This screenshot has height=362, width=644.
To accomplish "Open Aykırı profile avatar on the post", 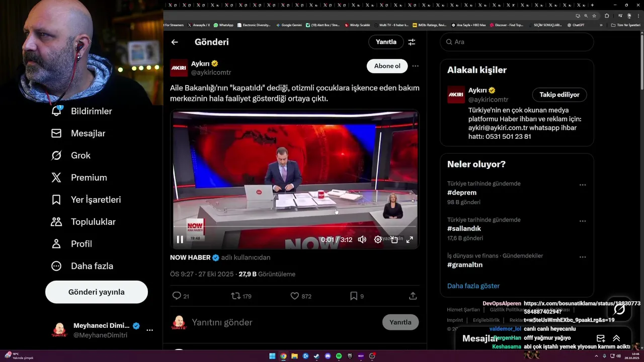I will pyautogui.click(x=179, y=68).
